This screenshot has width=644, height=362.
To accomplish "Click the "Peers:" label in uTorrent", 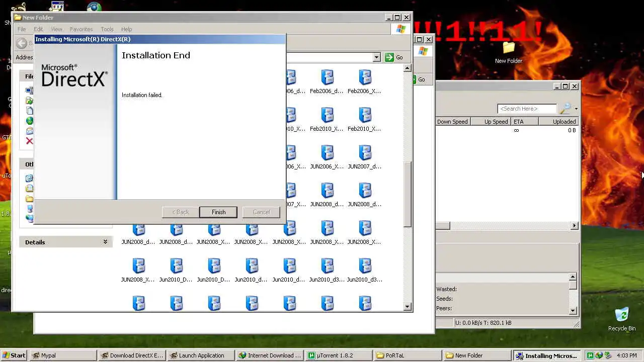I will pyautogui.click(x=444, y=308).
